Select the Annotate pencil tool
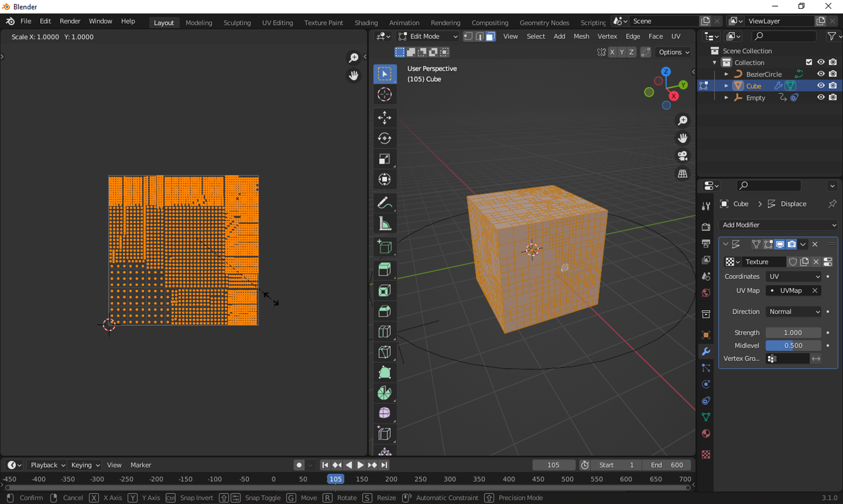This screenshot has width=843, height=504. coord(385,203)
